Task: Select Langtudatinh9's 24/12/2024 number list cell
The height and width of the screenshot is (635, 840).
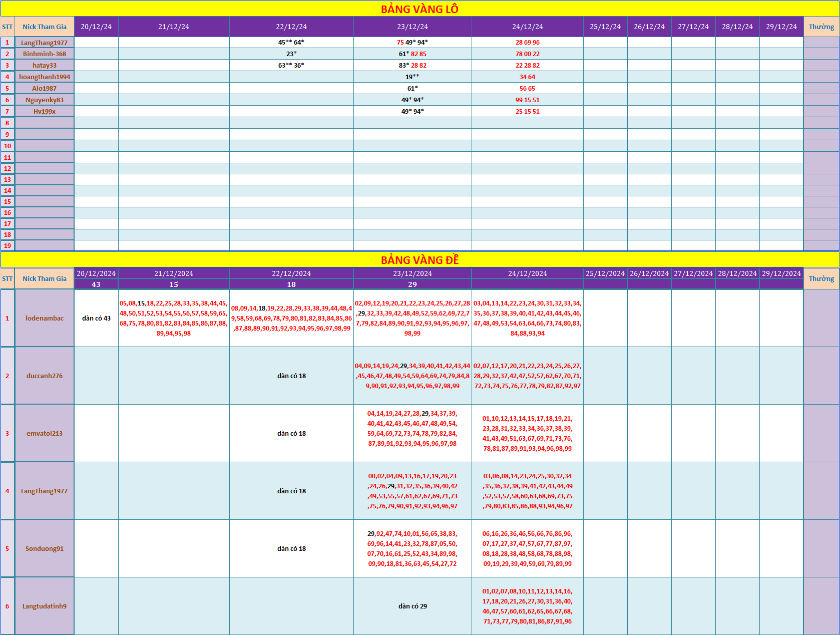Action: 528,606
